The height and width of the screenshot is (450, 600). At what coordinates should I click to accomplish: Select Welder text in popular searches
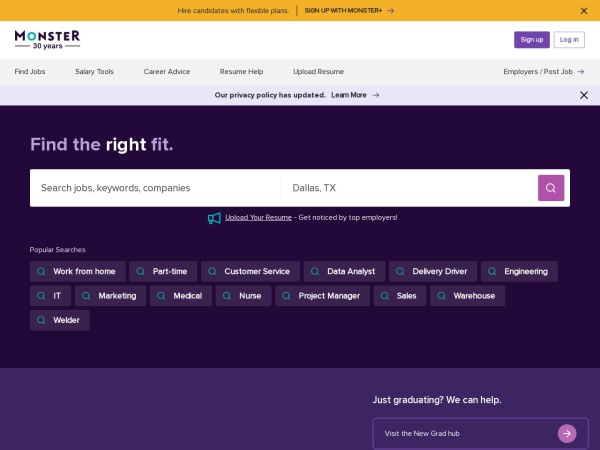pyautogui.click(x=66, y=320)
